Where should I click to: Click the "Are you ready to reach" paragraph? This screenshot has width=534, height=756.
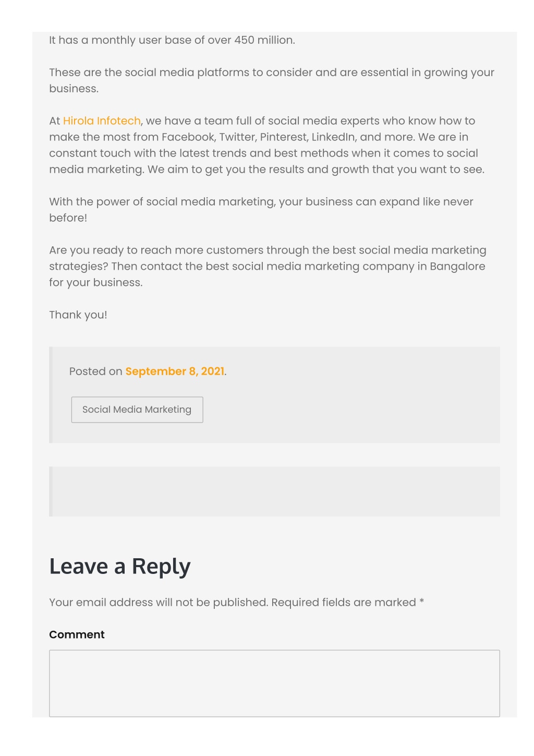(268, 266)
